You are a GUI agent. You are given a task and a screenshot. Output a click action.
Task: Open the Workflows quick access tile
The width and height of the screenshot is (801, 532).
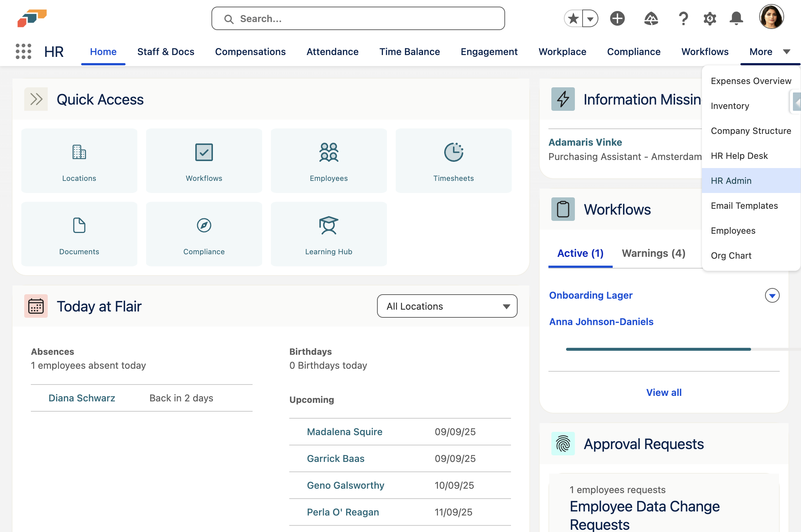tap(204, 160)
